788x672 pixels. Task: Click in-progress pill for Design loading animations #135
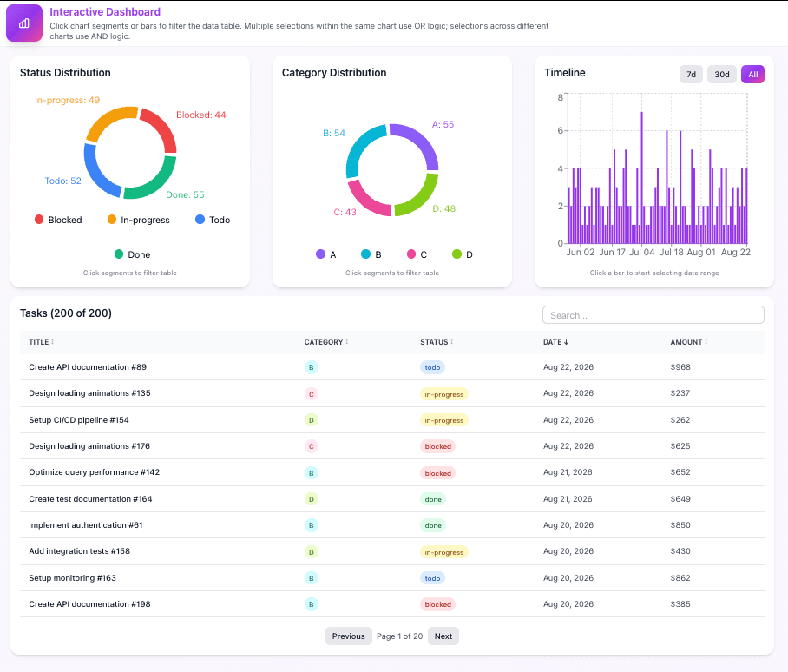[x=443, y=394]
